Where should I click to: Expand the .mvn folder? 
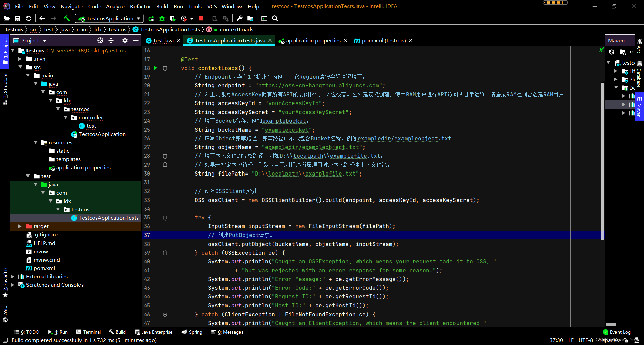point(20,59)
